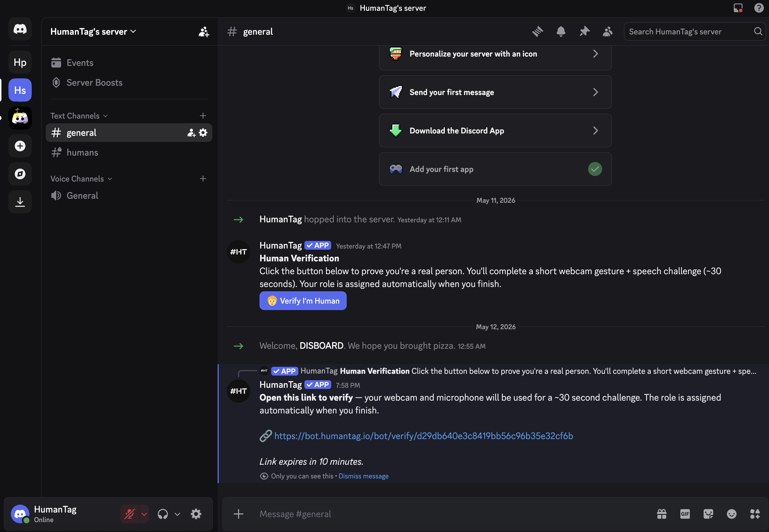
Task: Open Add your first app card
Action: pyautogui.click(x=495, y=169)
